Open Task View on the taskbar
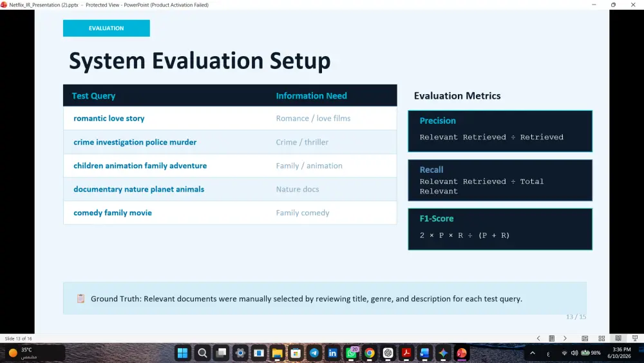Image resolution: width=644 pixels, height=363 pixels. [x=222, y=353]
